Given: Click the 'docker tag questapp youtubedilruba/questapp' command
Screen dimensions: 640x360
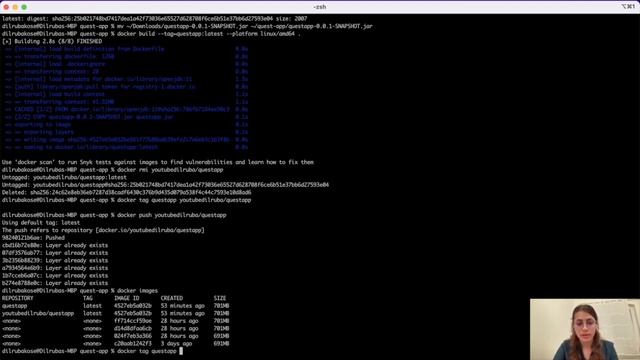Looking at the screenshot, I should [x=184, y=200].
